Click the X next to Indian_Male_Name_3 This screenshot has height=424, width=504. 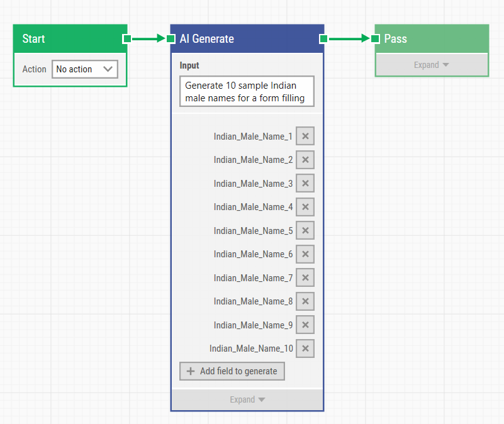305,184
